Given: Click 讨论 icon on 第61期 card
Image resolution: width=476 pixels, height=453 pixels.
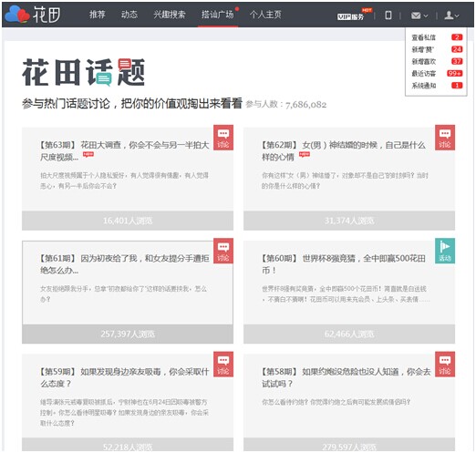Looking at the screenshot, I should [x=223, y=251].
